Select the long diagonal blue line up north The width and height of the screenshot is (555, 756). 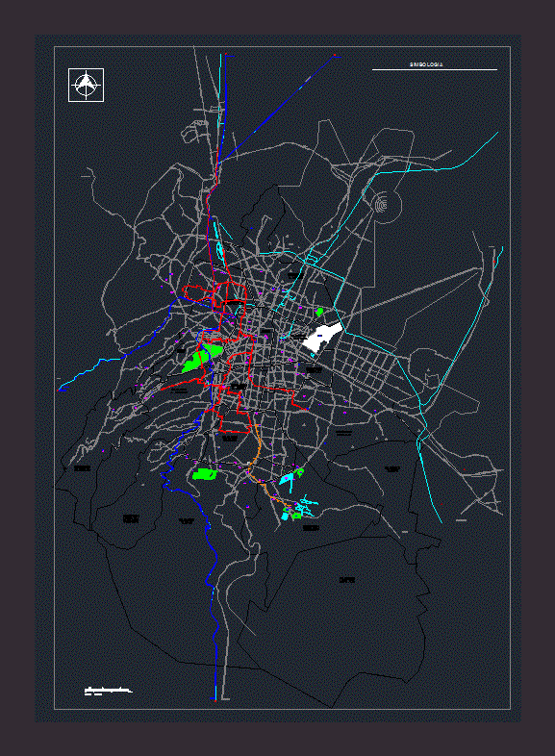[278, 108]
